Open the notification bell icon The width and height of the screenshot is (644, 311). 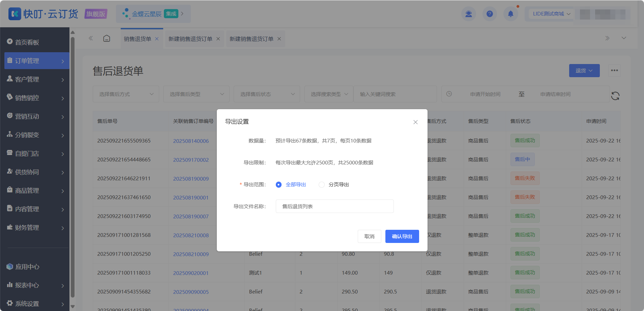(x=510, y=14)
